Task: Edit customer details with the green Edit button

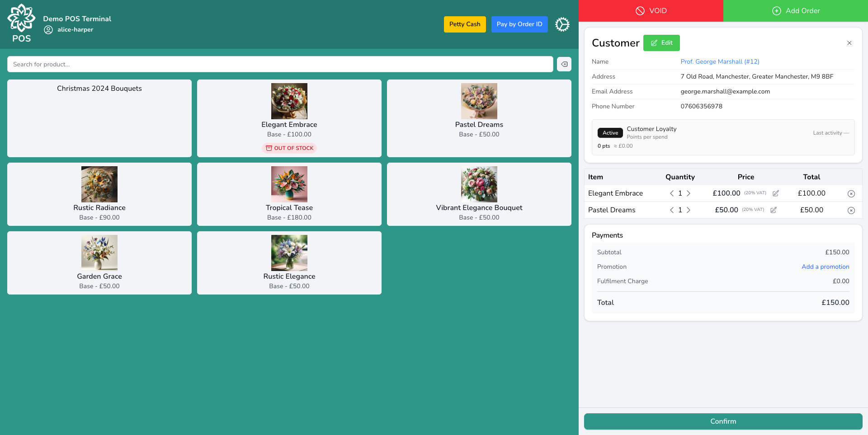Action: click(661, 43)
